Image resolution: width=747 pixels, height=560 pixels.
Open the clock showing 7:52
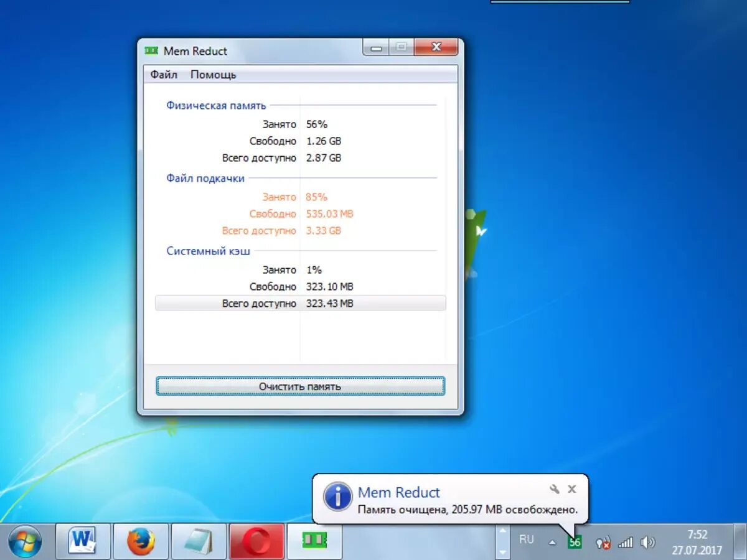pos(697,542)
